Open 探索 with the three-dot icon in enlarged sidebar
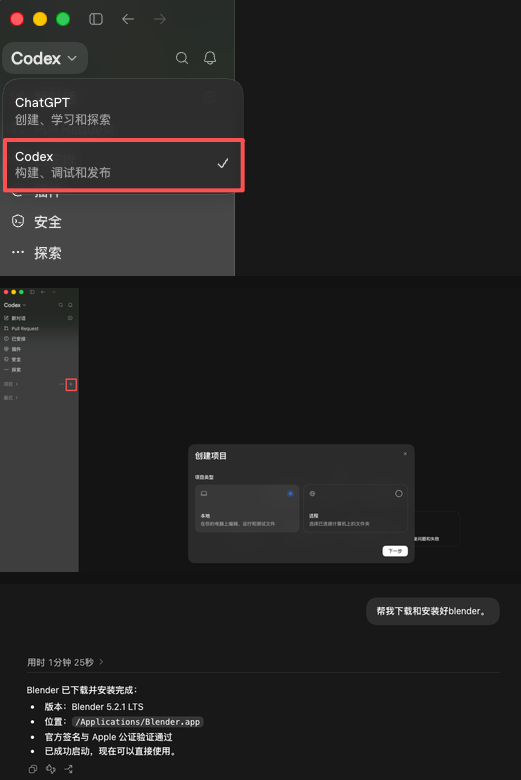This screenshot has width=521, height=780. [37, 253]
